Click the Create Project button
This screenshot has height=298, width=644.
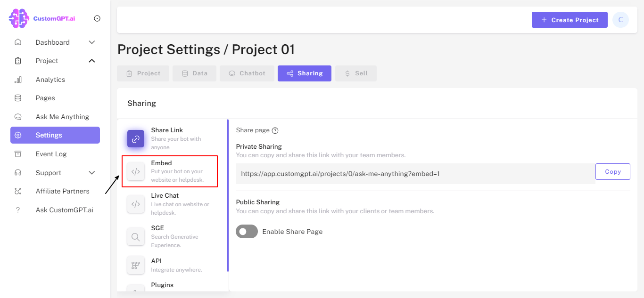click(x=570, y=20)
